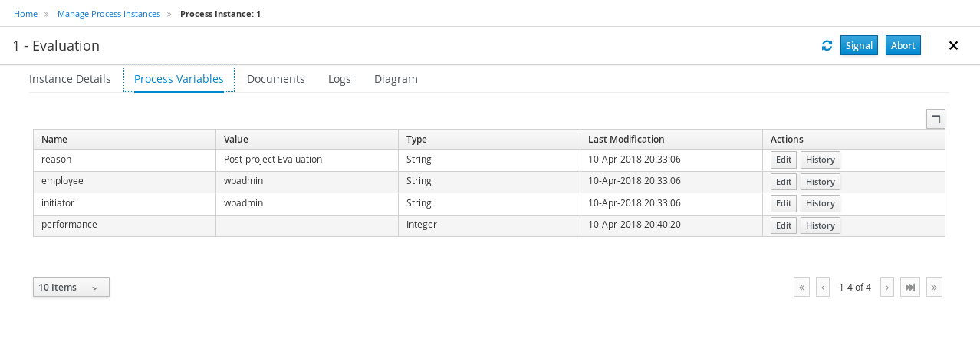This screenshot has height=339, width=980.
Task: Navigate to the Home breadcrumb link
Action: point(26,14)
